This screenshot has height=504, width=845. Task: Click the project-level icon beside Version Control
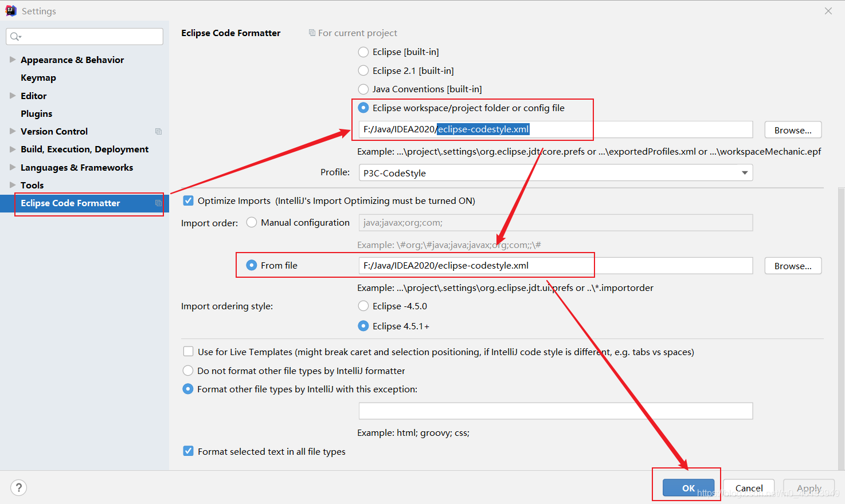click(x=159, y=132)
